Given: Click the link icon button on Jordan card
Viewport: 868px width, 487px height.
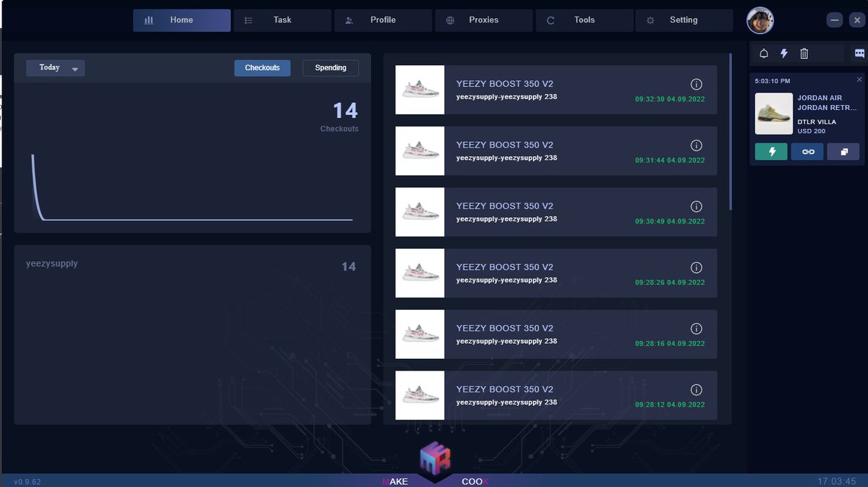Looking at the screenshot, I should pyautogui.click(x=807, y=151).
